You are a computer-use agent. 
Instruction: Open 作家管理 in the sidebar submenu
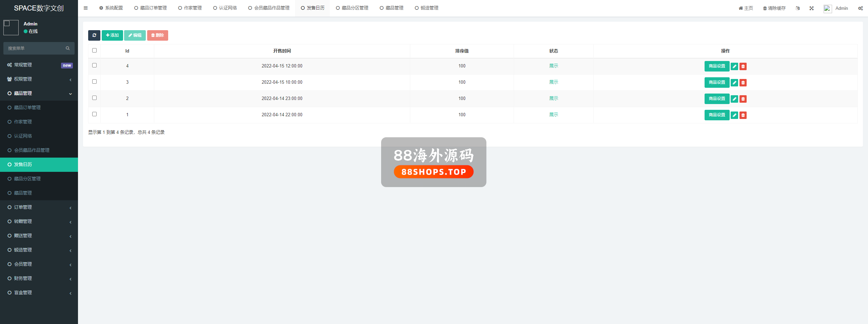(23, 122)
